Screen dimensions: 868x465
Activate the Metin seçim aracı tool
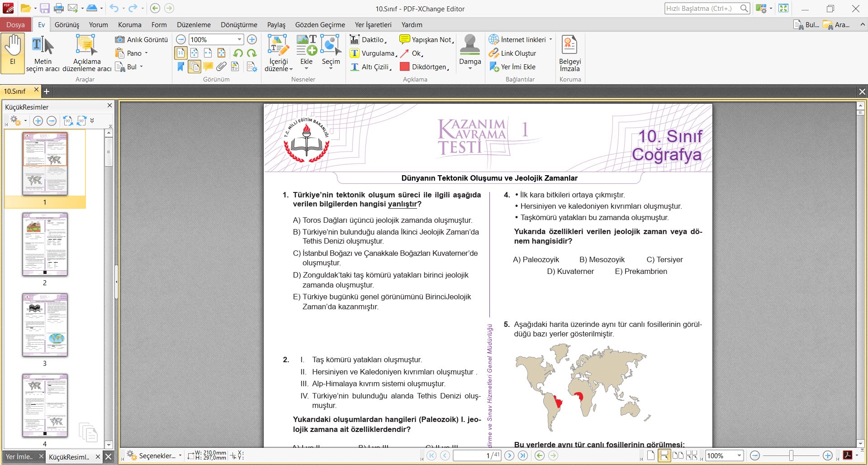[43, 53]
